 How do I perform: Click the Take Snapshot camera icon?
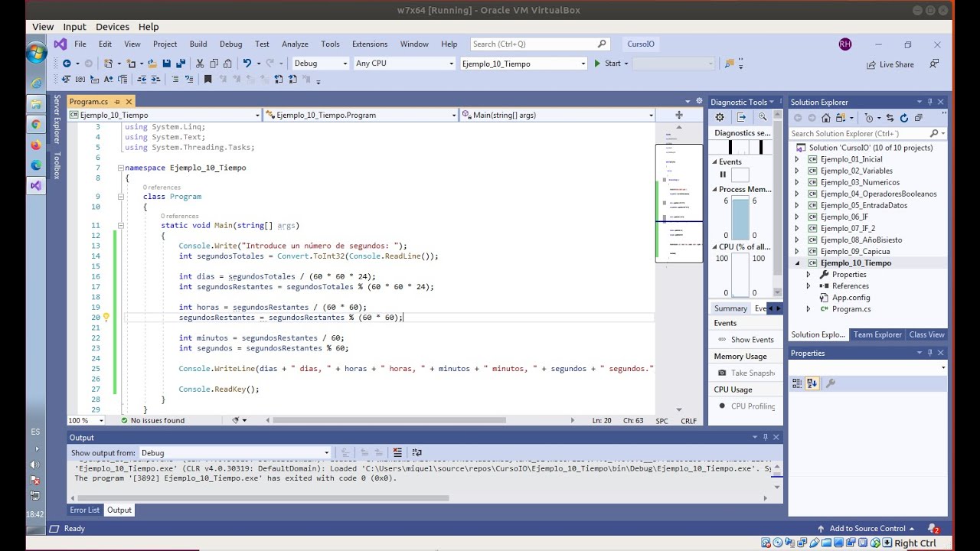tap(722, 373)
